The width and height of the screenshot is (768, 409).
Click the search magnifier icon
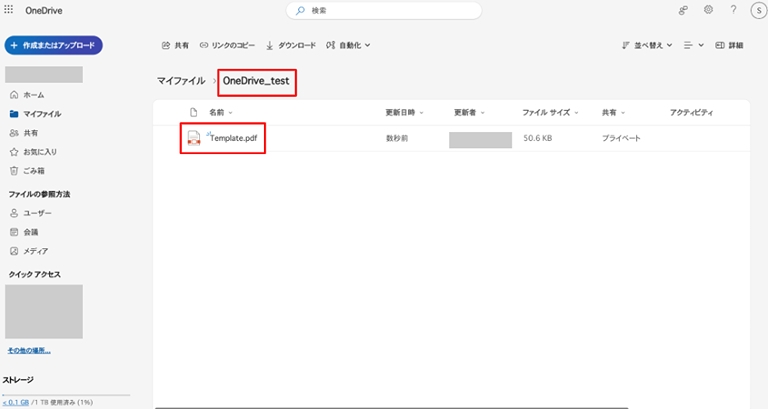[300, 10]
